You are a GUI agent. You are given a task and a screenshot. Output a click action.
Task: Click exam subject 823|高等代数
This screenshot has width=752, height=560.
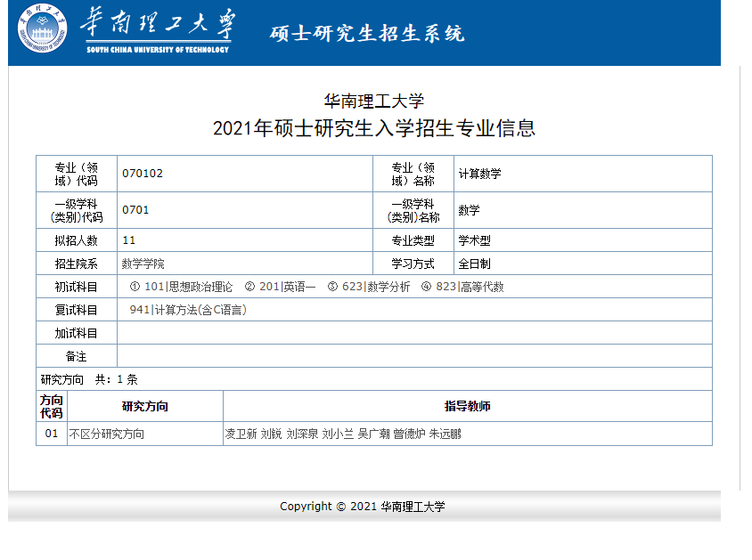[x=470, y=287]
